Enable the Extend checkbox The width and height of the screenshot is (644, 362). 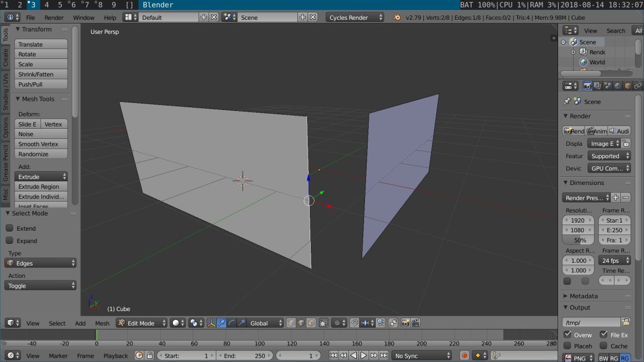click(x=10, y=228)
